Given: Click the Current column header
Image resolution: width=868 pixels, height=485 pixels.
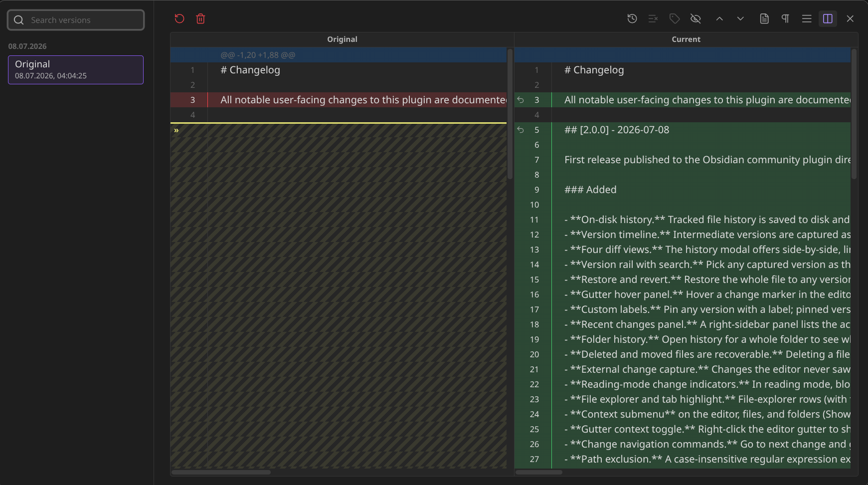Looking at the screenshot, I should pyautogui.click(x=686, y=39).
